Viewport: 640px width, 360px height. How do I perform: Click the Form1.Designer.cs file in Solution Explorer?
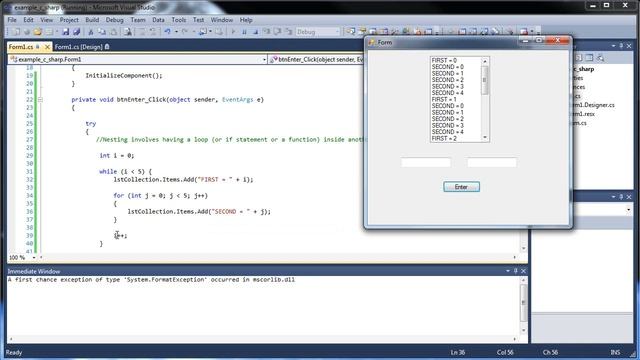593,105
